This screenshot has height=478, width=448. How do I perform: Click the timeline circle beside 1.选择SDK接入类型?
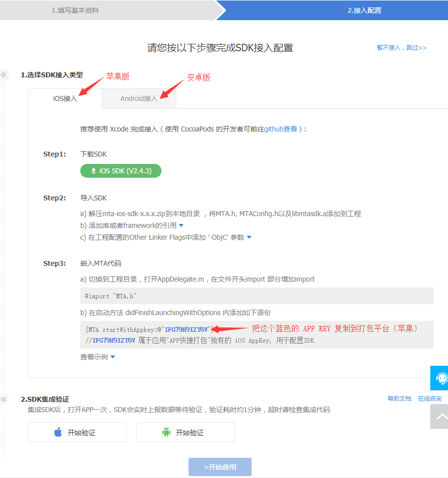[x=4, y=75]
